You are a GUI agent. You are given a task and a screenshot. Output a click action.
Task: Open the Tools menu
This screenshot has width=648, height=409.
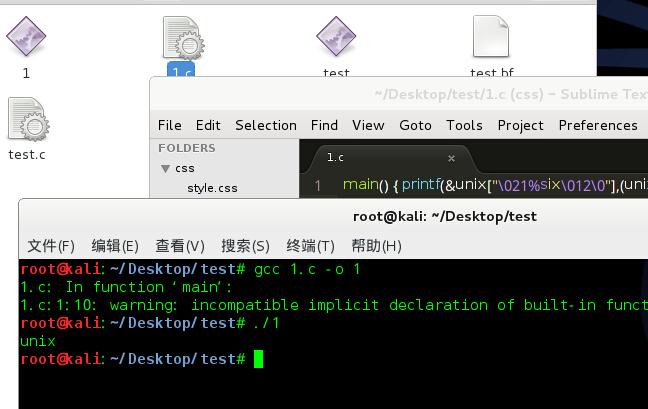coord(464,125)
